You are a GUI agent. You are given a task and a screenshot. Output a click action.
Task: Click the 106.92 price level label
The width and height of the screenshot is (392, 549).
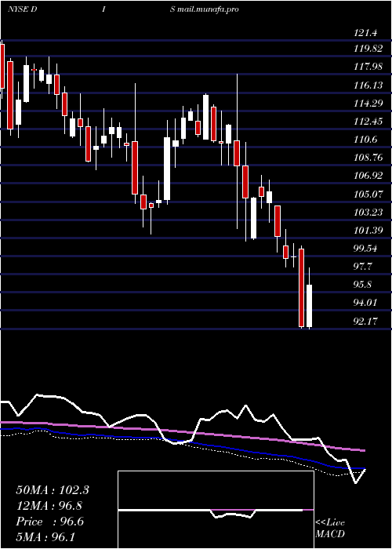(368, 176)
